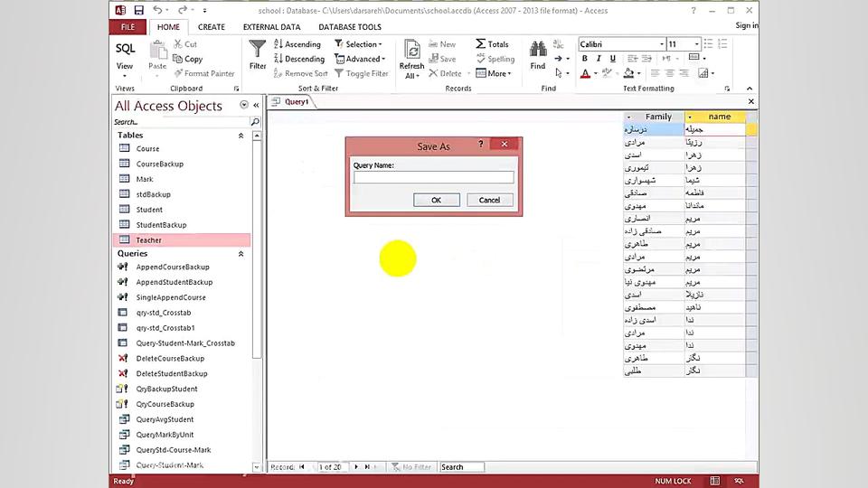Click New record command
The image size is (868, 488).
click(442, 44)
